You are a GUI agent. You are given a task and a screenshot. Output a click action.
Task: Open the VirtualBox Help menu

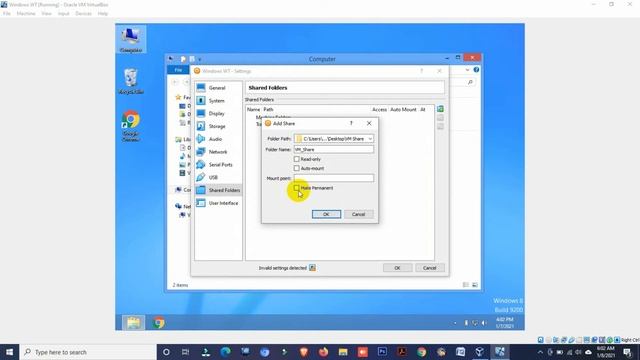(x=102, y=13)
